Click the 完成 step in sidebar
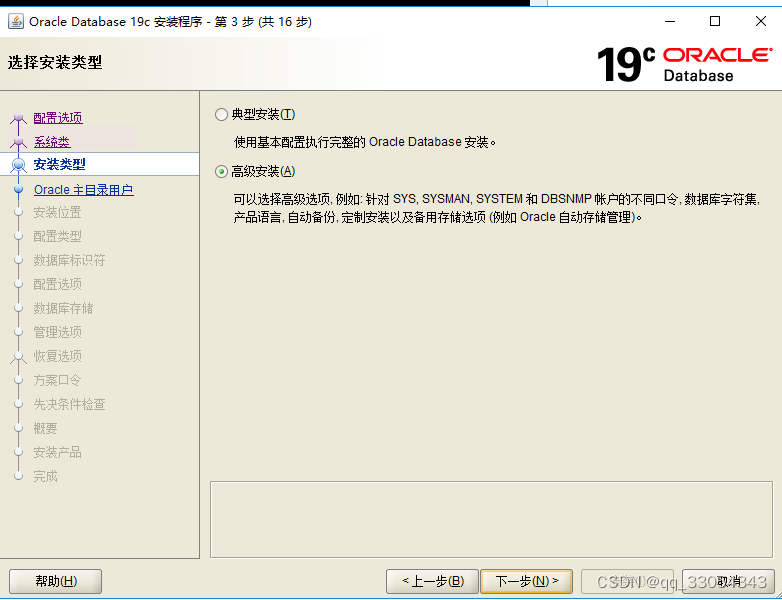 coord(45,476)
